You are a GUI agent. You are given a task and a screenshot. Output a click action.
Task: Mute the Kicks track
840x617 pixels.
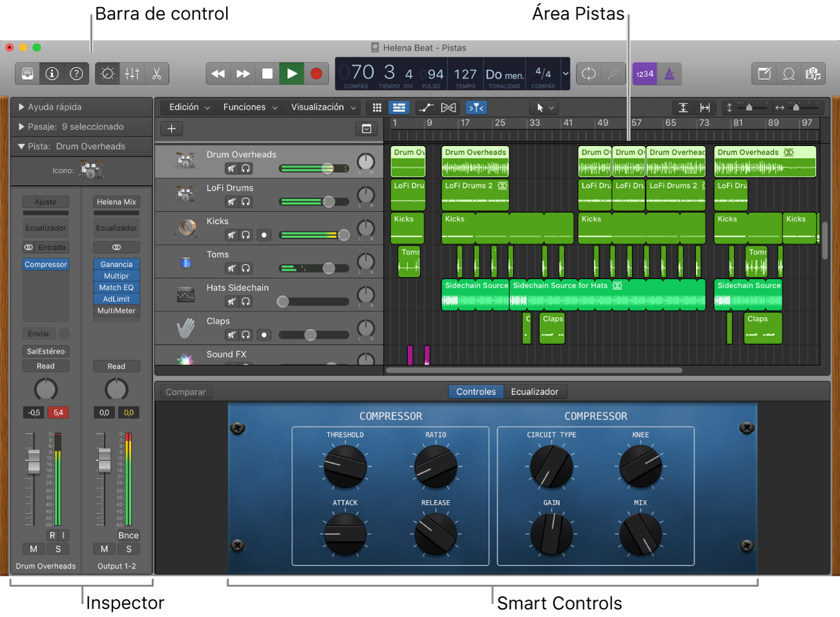[231, 235]
